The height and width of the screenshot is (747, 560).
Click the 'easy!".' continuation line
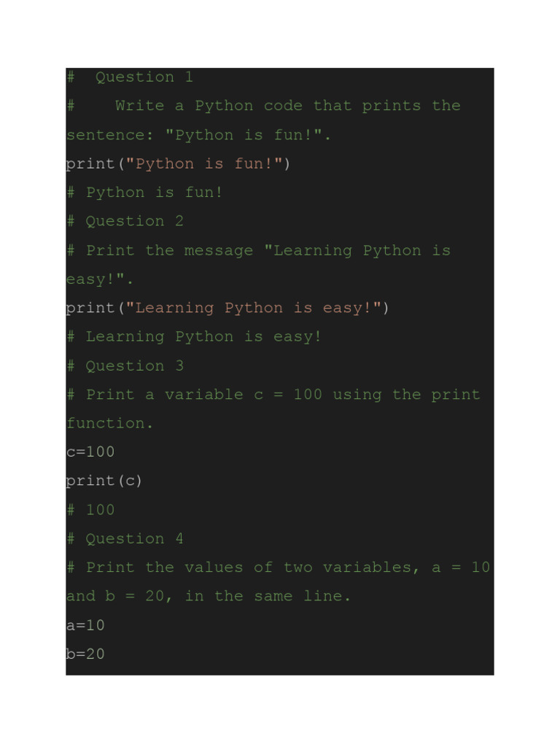(x=100, y=279)
